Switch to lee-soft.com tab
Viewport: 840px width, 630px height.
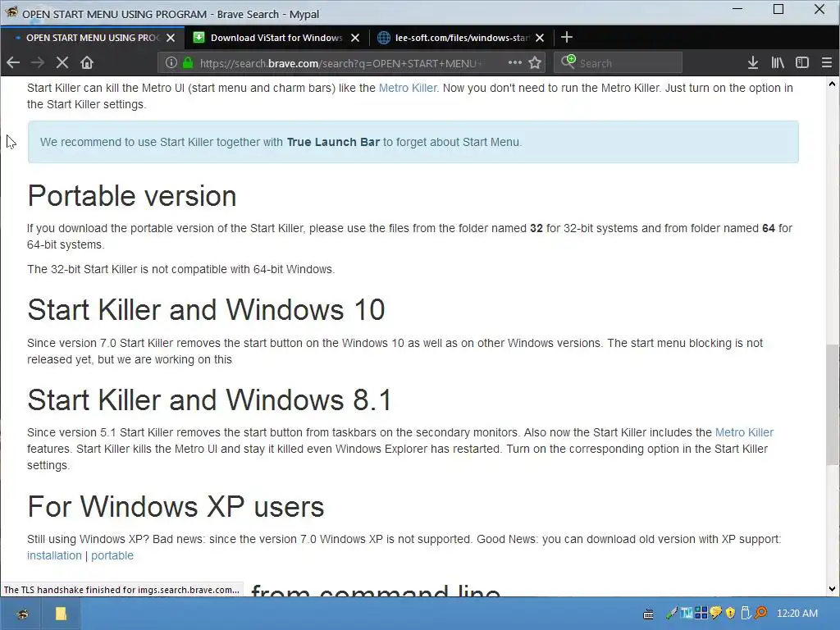tap(461, 38)
